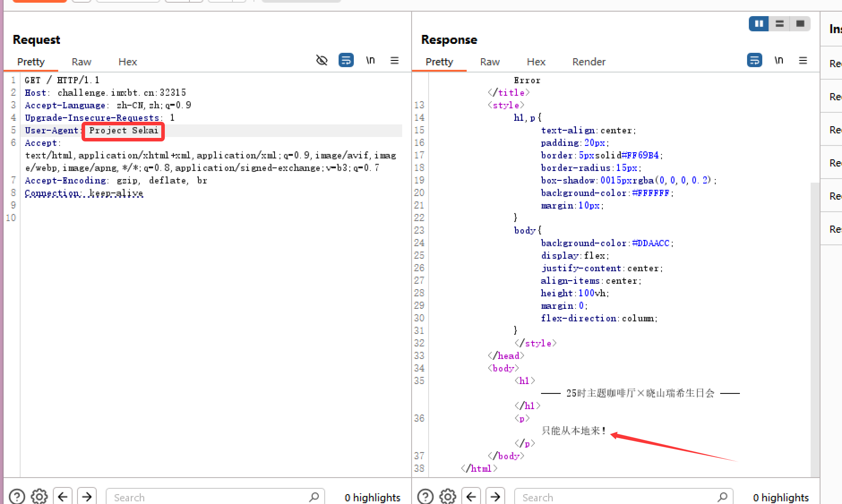Toggle word wrap icon in Response panel

[754, 60]
